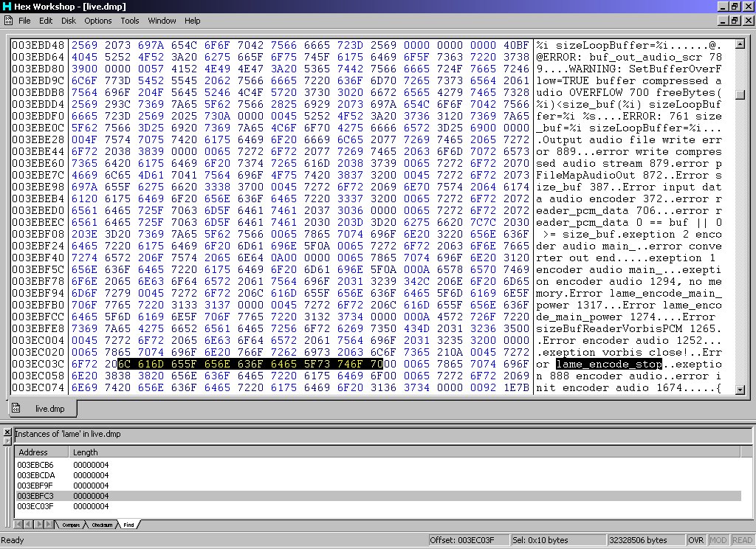Click the next-tab navigation arrow

(38, 525)
